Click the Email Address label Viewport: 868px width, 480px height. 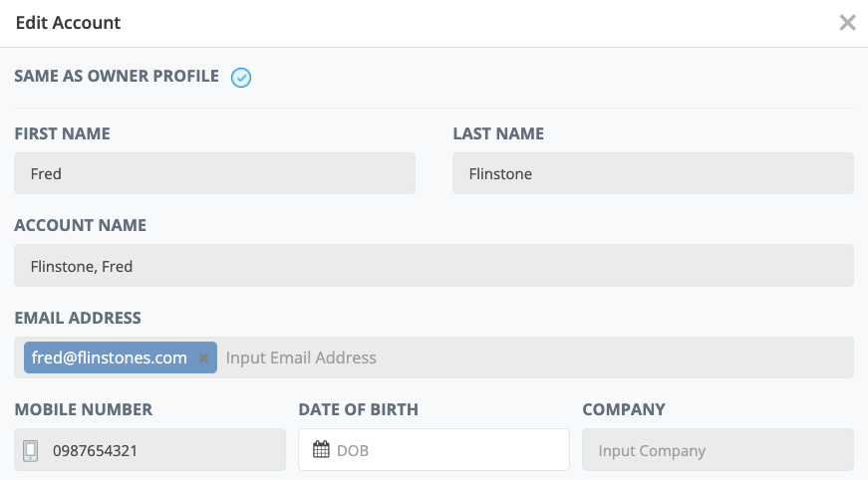(x=77, y=319)
